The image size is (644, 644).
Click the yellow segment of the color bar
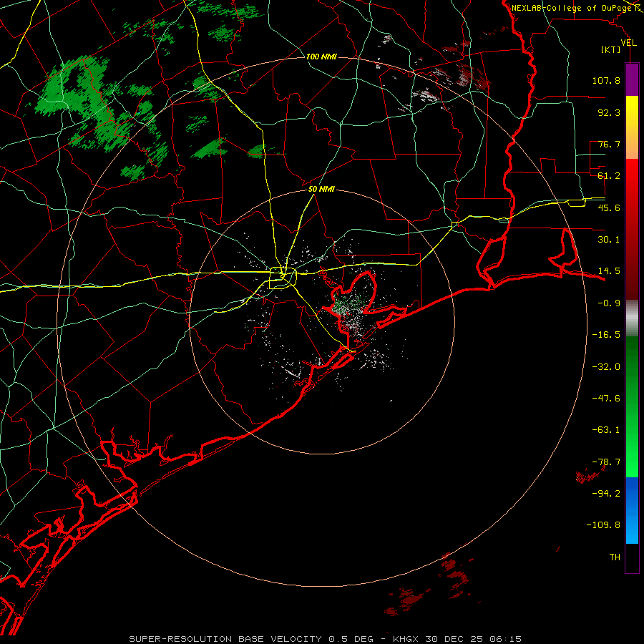[x=632, y=112]
